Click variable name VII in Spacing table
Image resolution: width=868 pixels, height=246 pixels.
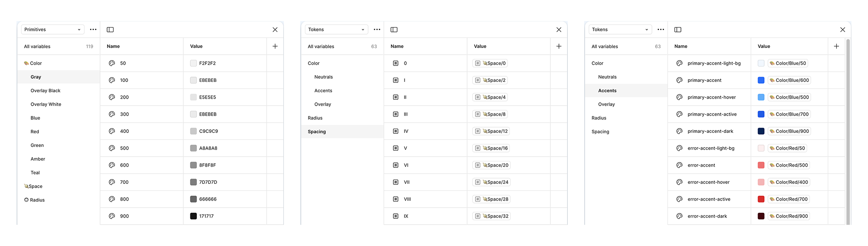[x=407, y=182]
